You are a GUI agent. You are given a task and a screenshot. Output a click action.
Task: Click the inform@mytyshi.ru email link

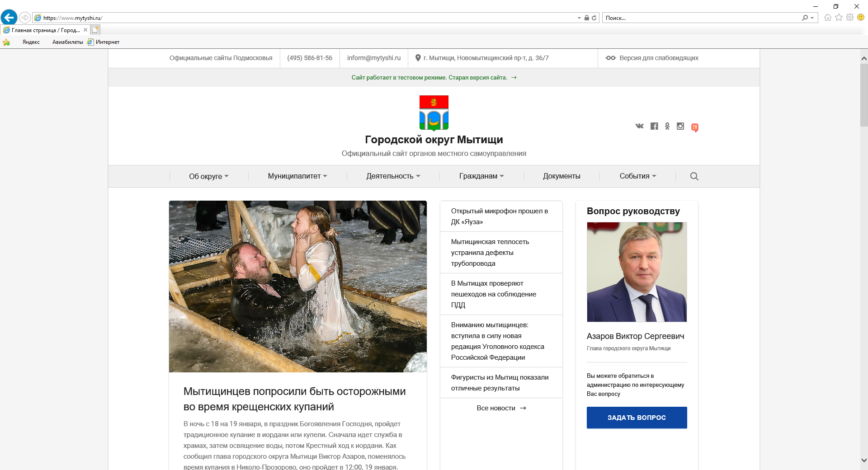tap(374, 58)
